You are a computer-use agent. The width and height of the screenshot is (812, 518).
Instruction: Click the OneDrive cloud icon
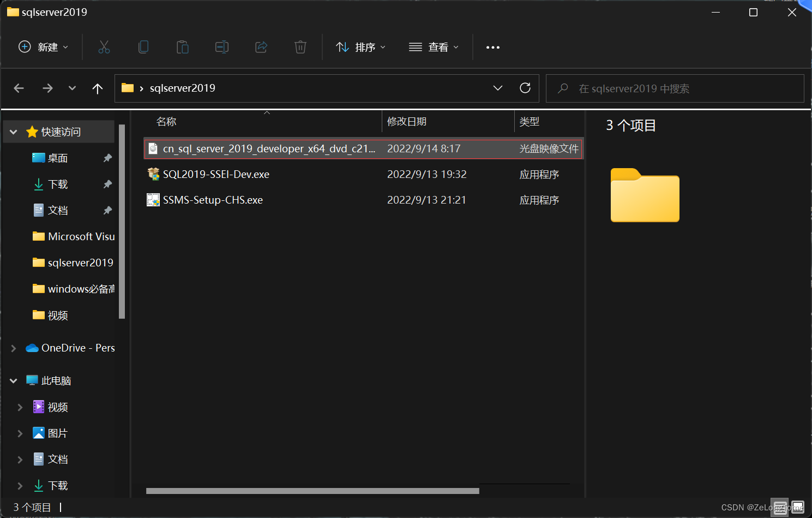pyautogui.click(x=32, y=348)
